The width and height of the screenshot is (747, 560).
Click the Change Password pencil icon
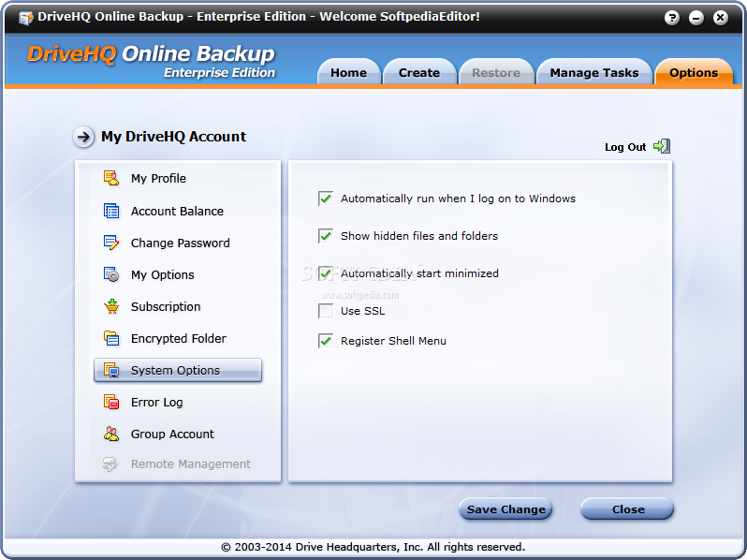111,243
